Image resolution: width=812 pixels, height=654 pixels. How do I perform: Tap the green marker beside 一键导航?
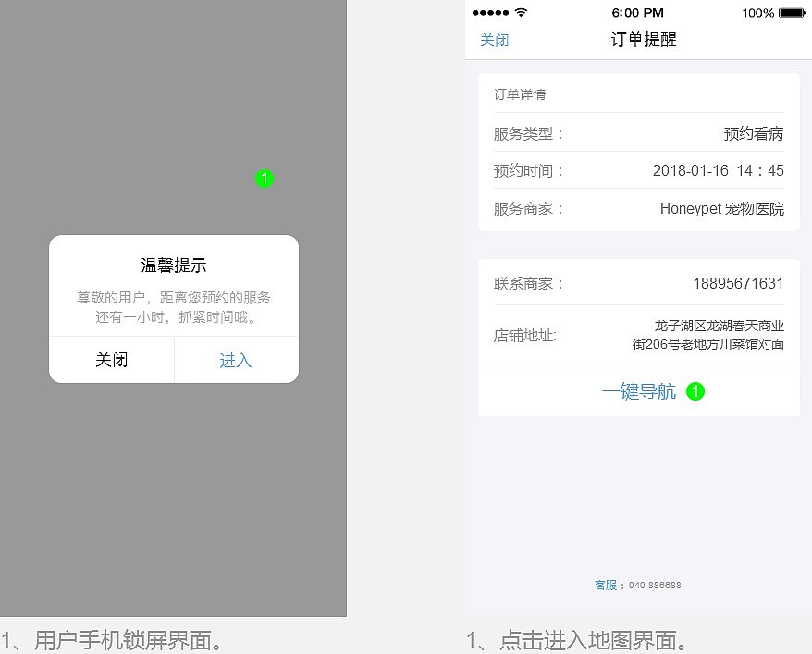[x=695, y=391]
